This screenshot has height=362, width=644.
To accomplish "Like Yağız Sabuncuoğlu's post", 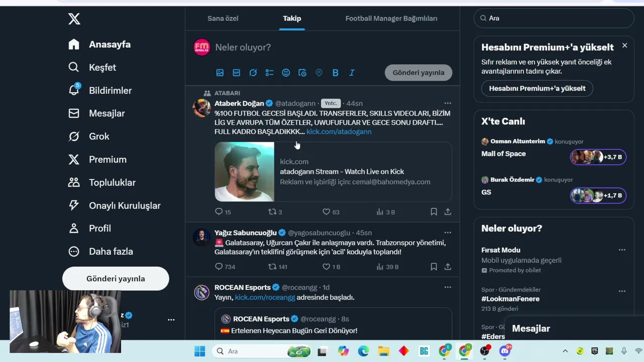I will tap(331, 266).
